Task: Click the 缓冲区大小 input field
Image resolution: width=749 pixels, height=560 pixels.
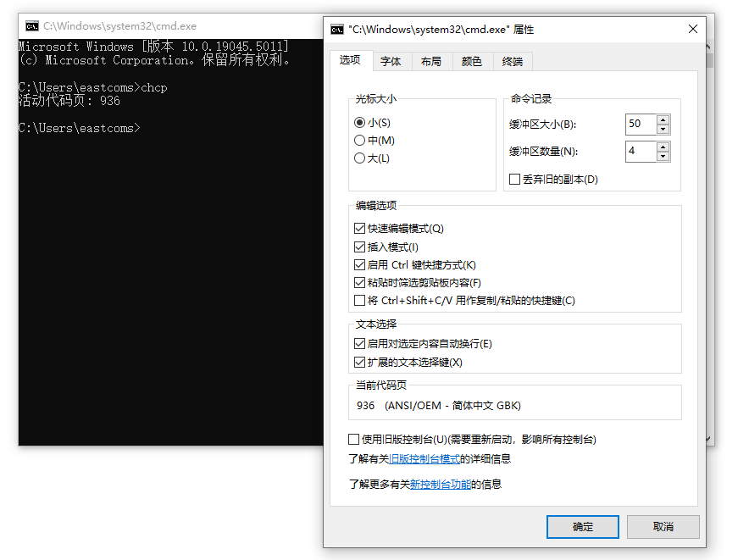Action: coord(640,125)
